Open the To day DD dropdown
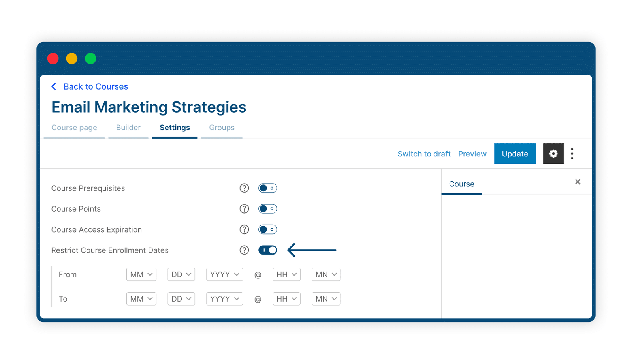Image resolution: width=632 pixels, height=364 pixels. (x=181, y=299)
